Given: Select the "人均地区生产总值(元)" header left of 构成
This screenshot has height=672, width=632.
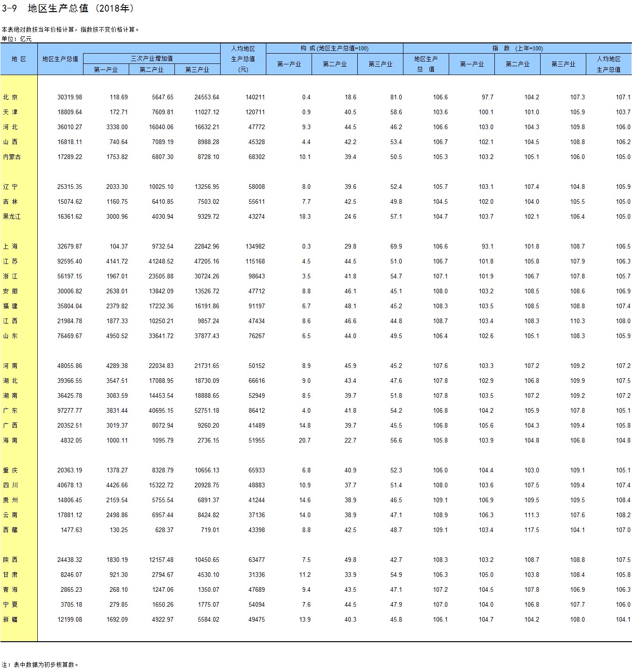Looking at the screenshot, I should point(243,59).
